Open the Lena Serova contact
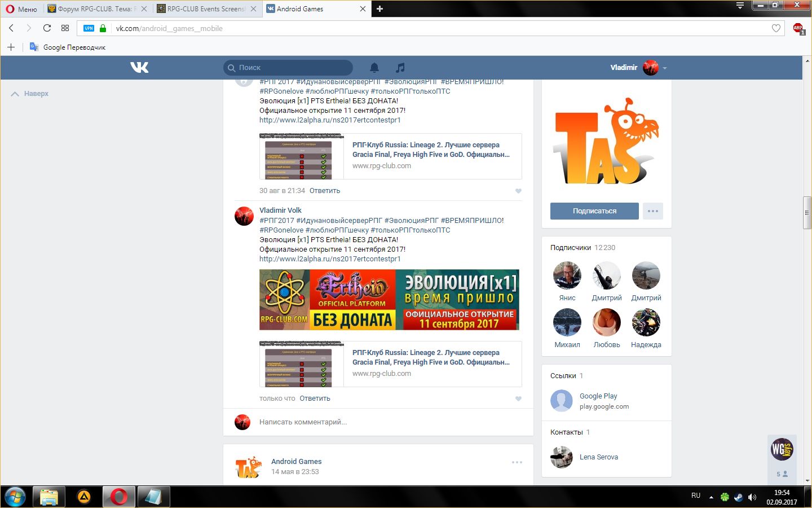This screenshot has height=508, width=812. [599, 457]
